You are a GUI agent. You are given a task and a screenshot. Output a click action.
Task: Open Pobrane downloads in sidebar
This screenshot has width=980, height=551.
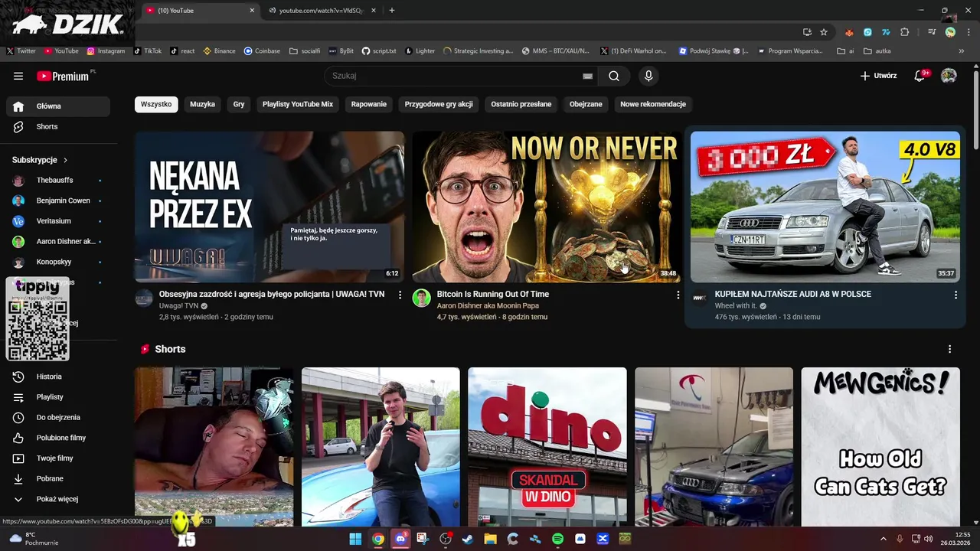coord(58,478)
